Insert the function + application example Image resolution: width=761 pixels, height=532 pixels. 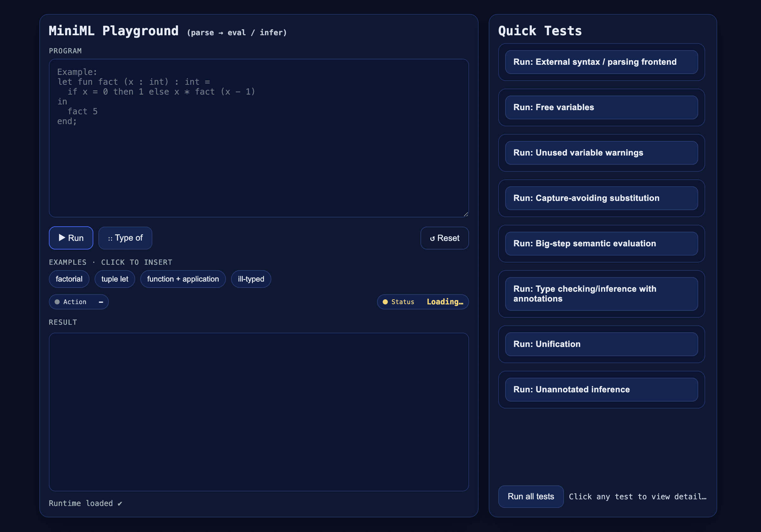point(182,279)
